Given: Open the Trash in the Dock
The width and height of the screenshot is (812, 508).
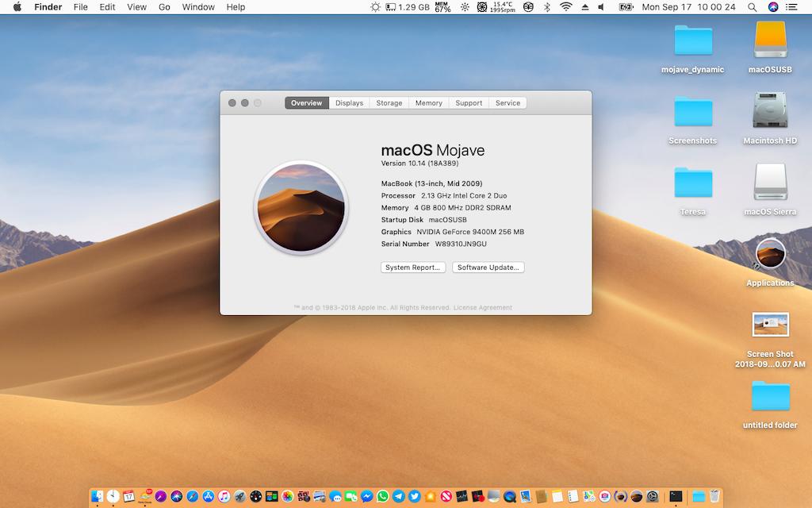Looking at the screenshot, I should tap(714, 497).
